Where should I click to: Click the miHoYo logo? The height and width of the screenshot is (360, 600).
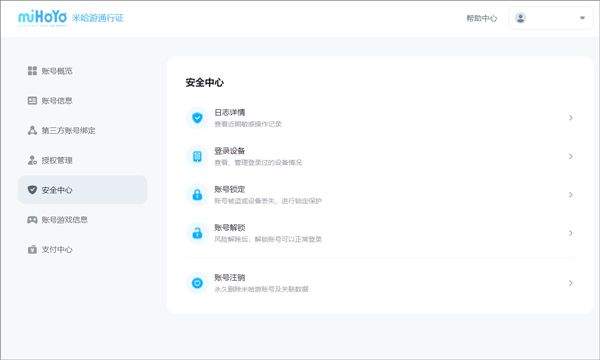tap(42, 17)
